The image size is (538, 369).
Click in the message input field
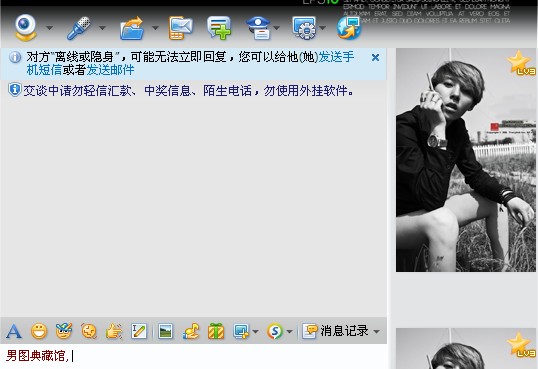194,356
